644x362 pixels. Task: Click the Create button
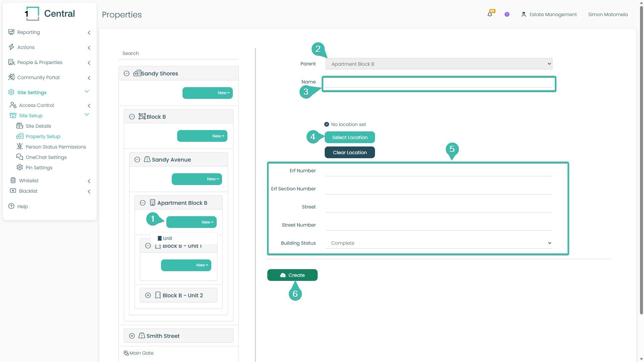[x=292, y=275]
